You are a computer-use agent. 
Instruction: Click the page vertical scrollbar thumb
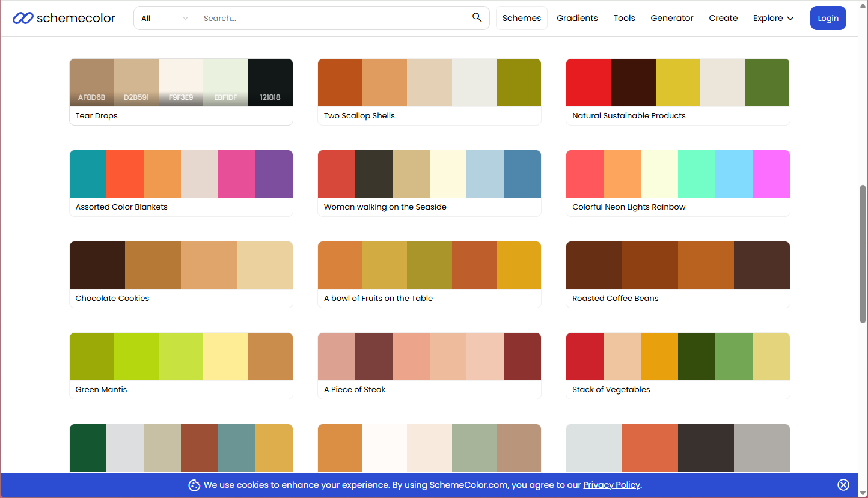(x=863, y=252)
